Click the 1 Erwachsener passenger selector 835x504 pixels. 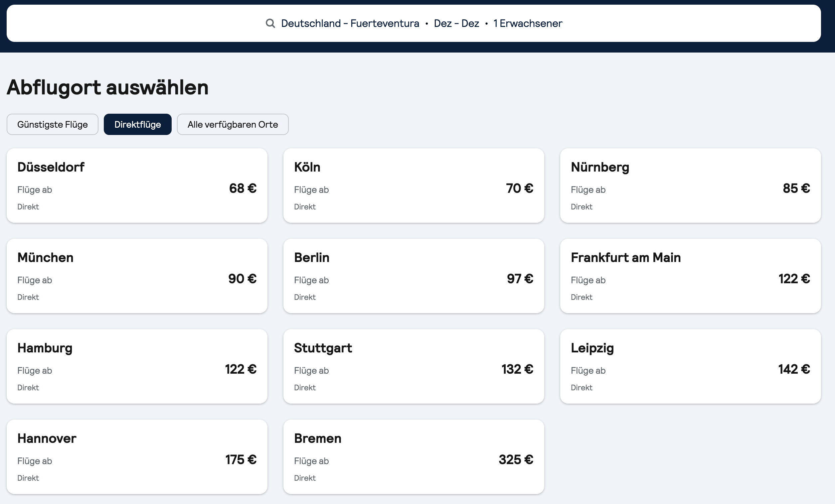coord(528,23)
